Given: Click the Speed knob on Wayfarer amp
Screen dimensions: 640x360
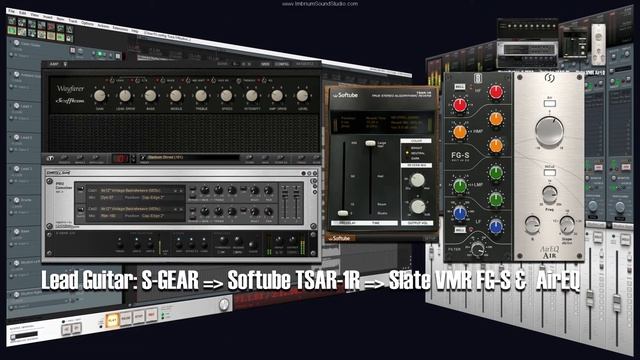Looking at the screenshot, I should [226, 96].
